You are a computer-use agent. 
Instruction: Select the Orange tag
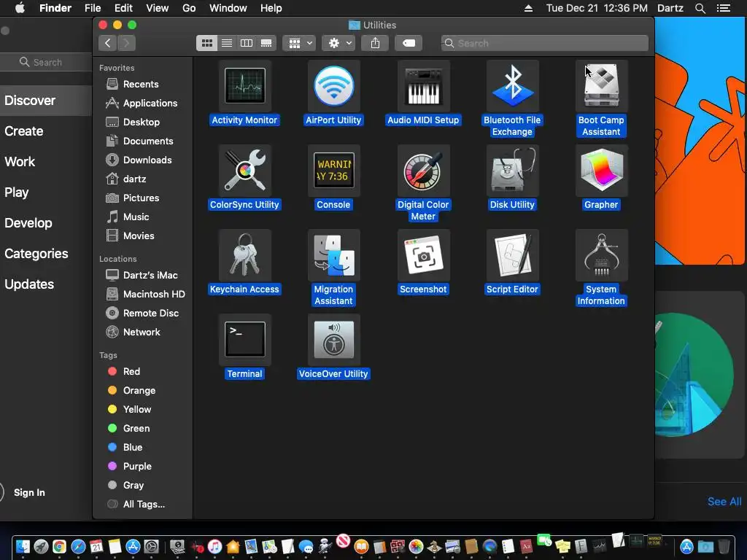click(x=131, y=391)
